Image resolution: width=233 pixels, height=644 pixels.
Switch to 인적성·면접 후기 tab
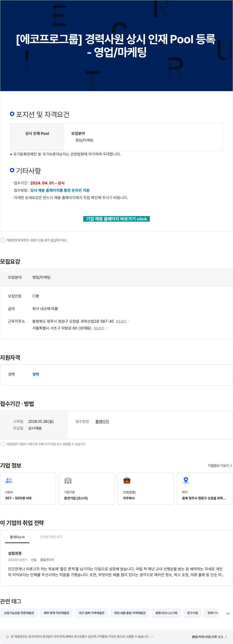(x=51, y=537)
